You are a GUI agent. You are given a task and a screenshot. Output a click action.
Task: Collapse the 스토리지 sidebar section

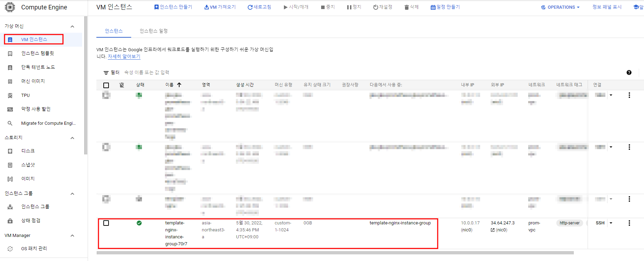pyautogui.click(x=72, y=138)
